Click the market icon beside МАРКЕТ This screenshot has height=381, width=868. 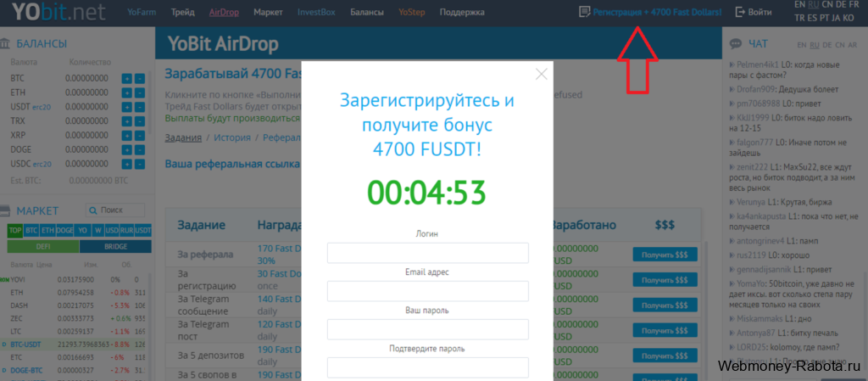pyautogui.click(x=5, y=210)
